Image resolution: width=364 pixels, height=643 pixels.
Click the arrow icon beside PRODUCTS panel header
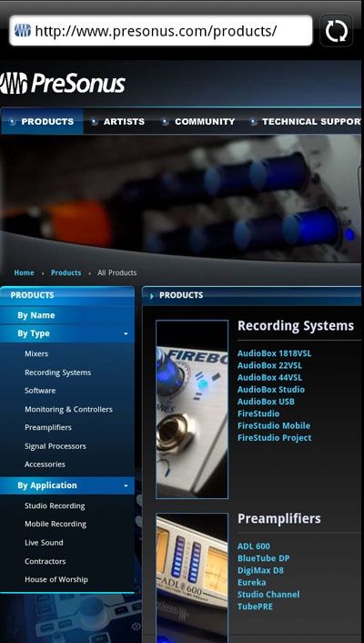click(152, 296)
